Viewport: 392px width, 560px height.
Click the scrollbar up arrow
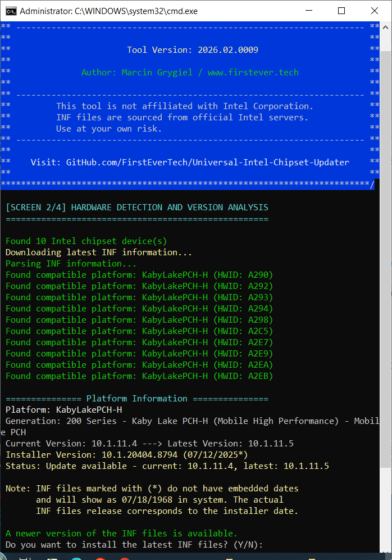click(385, 27)
